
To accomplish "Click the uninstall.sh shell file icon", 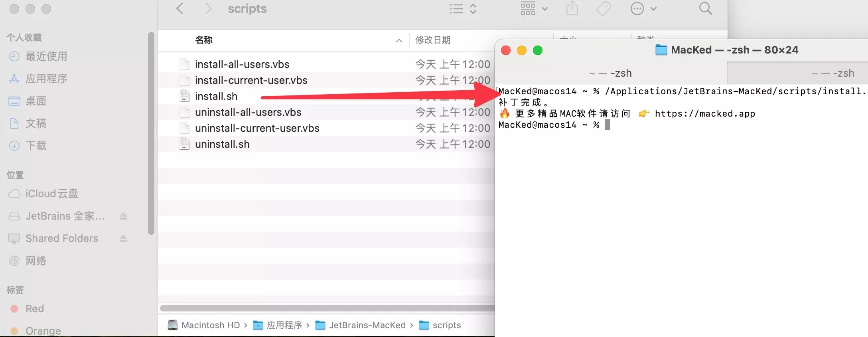I will point(185,144).
